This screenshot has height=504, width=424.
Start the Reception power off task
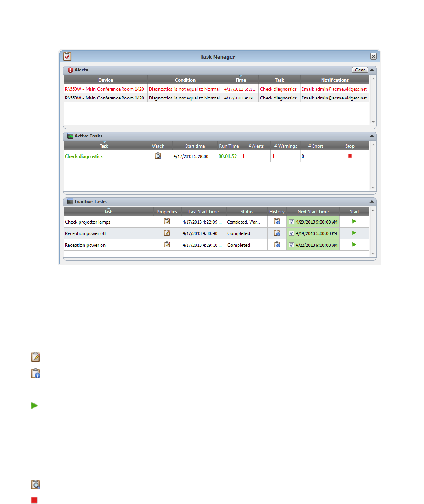(354, 233)
